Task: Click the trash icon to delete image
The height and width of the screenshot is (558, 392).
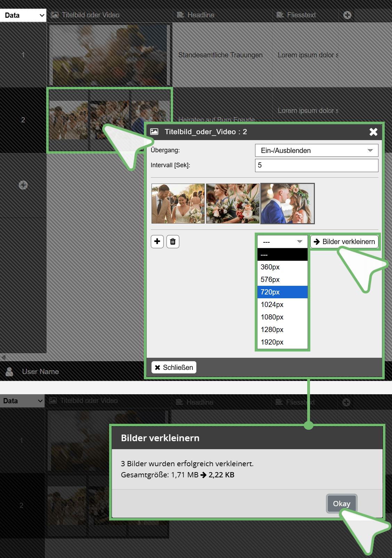Action: tap(173, 241)
